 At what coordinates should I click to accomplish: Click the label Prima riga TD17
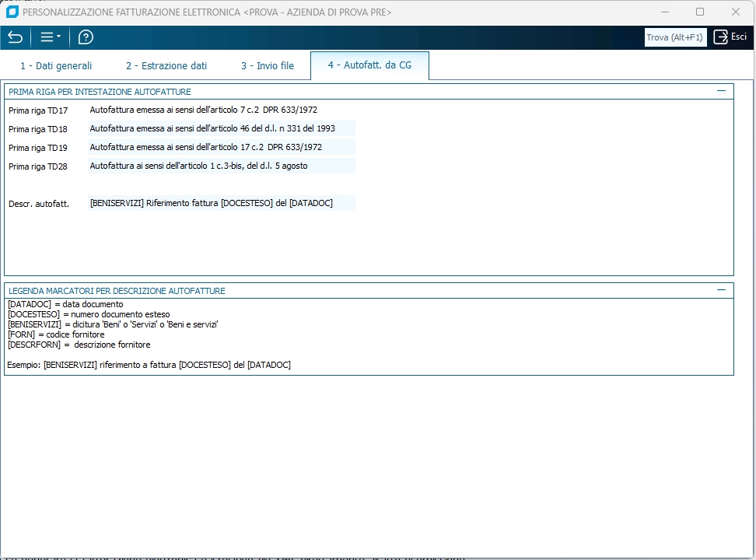pos(38,110)
